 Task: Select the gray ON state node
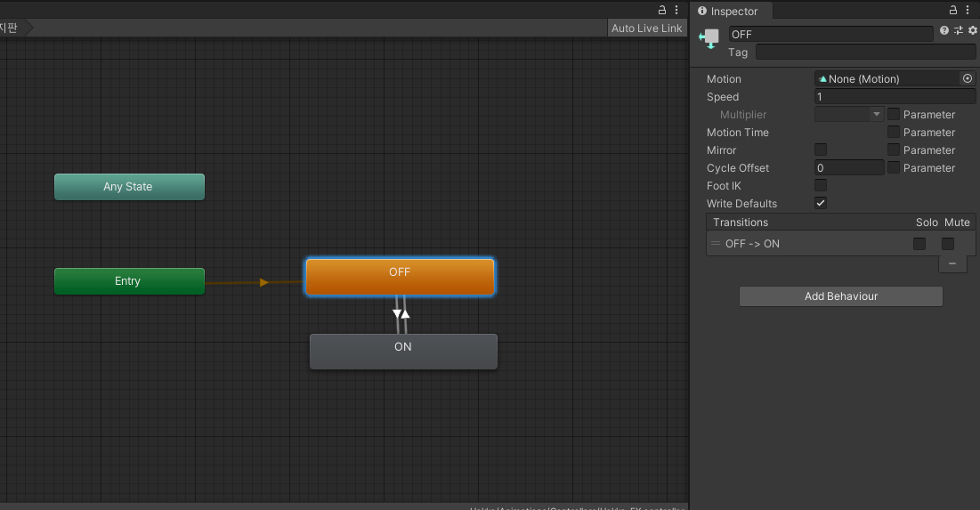point(403,352)
